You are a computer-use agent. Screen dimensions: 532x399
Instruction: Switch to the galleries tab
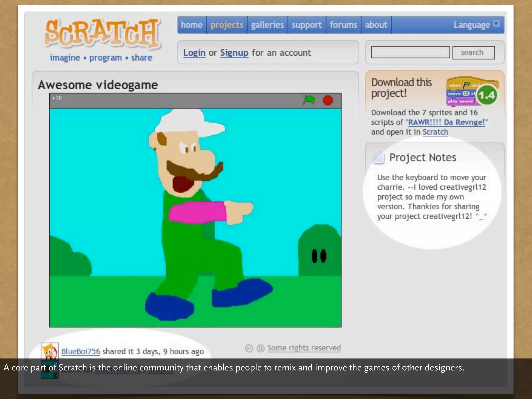(x=267, y=25)
